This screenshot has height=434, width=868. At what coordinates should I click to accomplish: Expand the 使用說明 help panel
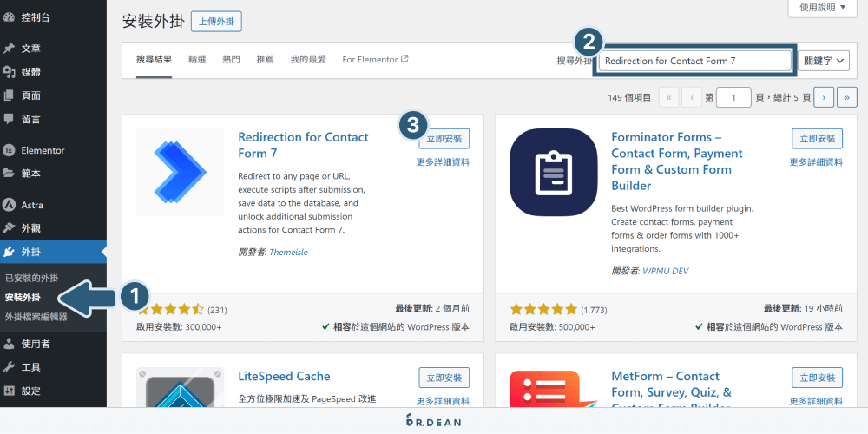coord(823,7)
